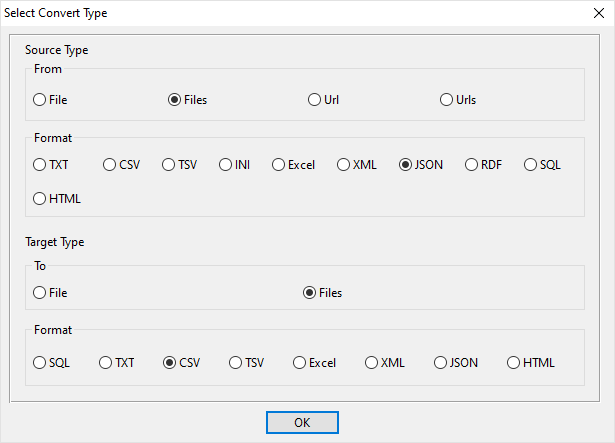
Task: Choose HTML as the source format
Action: click(40, 198)
